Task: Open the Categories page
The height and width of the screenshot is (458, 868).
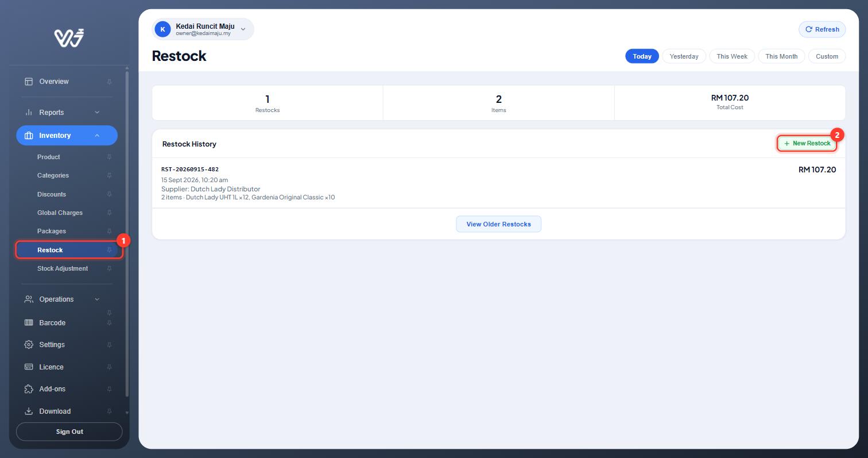Action: pyautogui.click(x=53, y=175)
